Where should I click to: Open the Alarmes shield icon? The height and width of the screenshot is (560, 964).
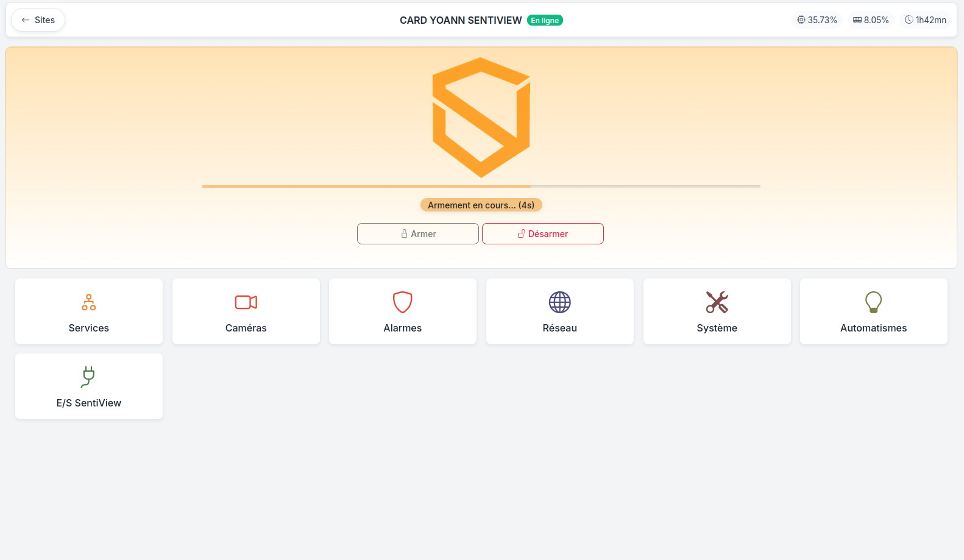point(403,302)
